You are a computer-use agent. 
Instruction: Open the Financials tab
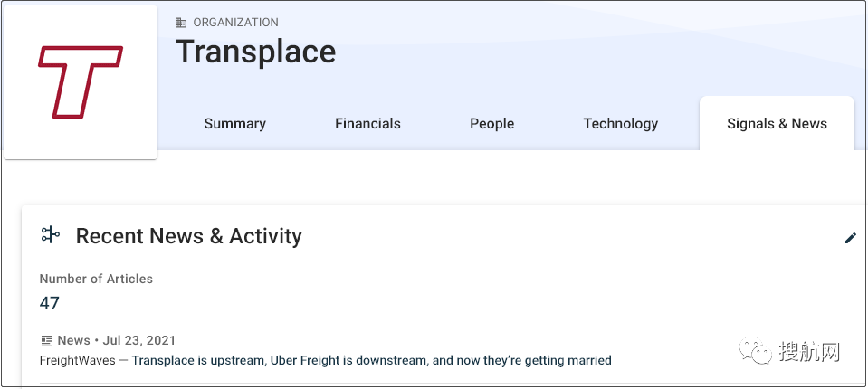point(367,124)
